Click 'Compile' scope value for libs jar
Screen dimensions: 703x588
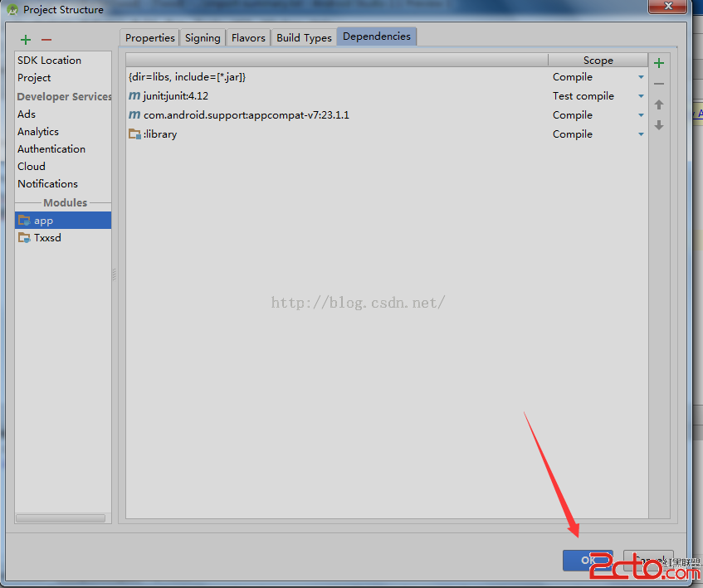pyautogui.click(x=573, y=77)
